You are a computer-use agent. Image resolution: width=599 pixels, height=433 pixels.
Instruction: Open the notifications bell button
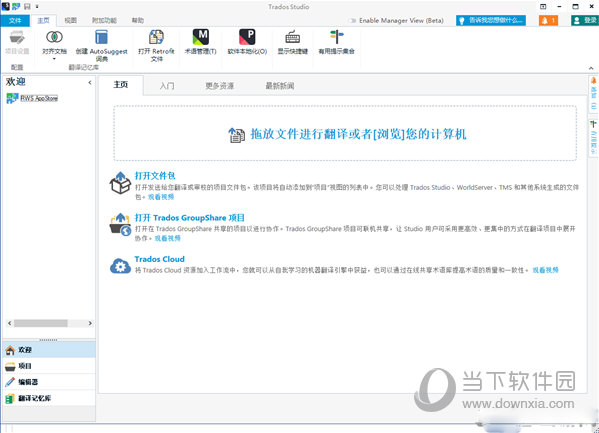548,21
